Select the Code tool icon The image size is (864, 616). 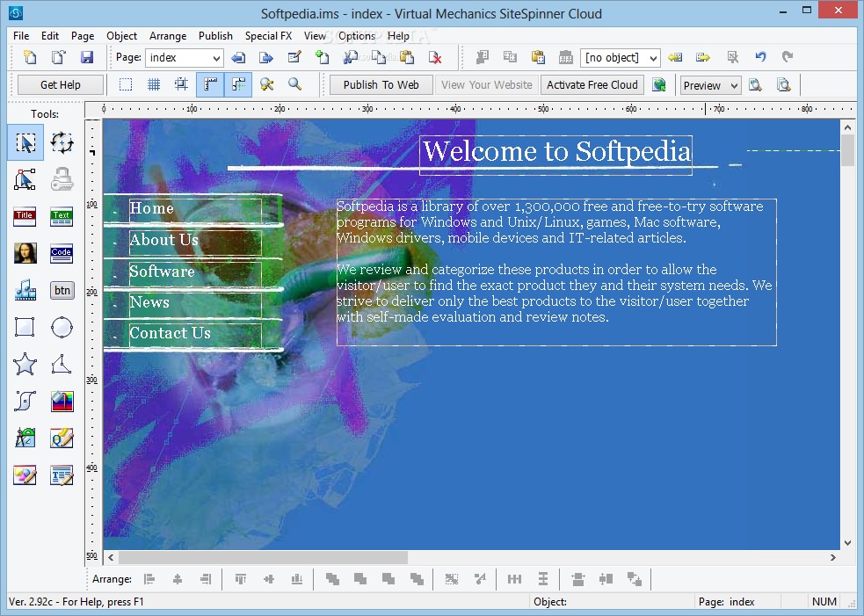(62, 253)
